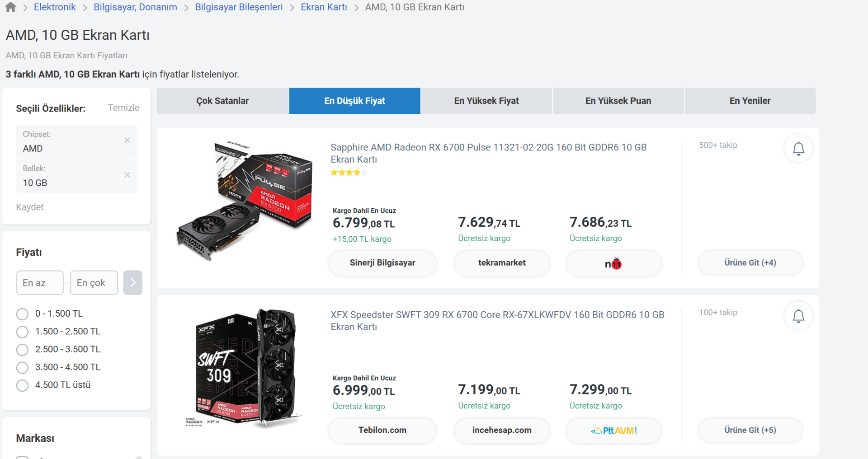Sort by En Yüksek Fiyat tab
The height and width of the screenshot is (459, 868).
(486, 101)
